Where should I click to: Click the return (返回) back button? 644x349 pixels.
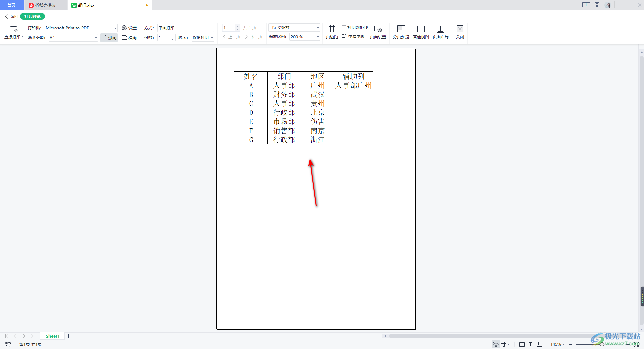click(11, 16)
